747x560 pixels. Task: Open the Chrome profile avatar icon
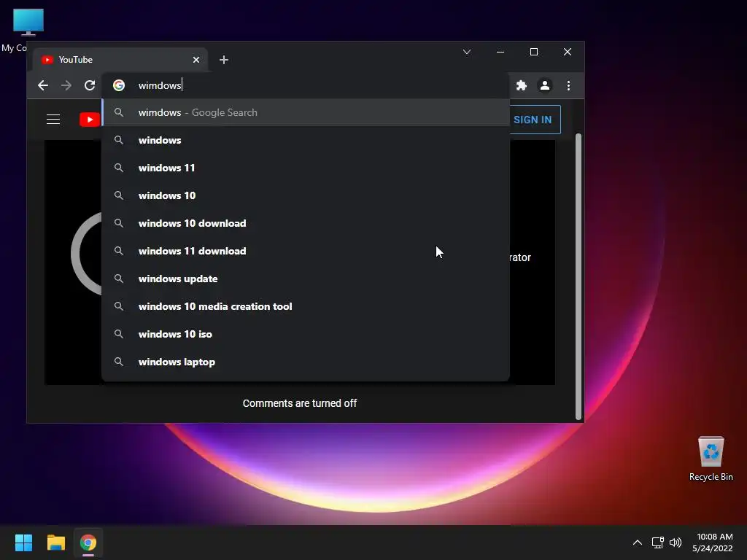[544, 85]
